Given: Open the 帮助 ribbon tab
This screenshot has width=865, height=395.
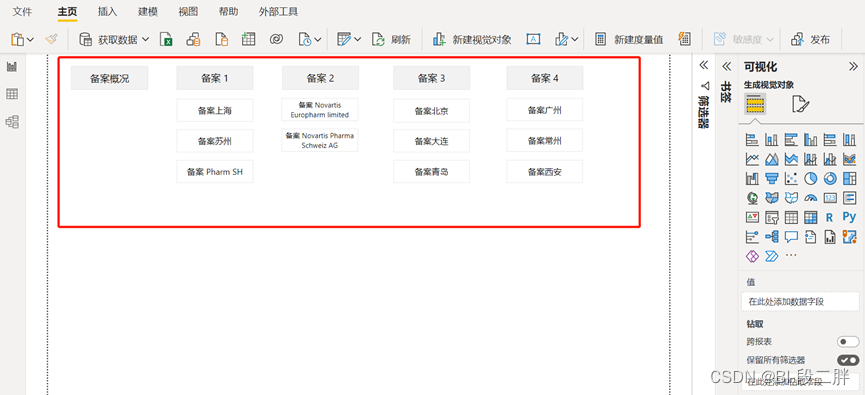Looking at the screenshot, I should 228,11.
